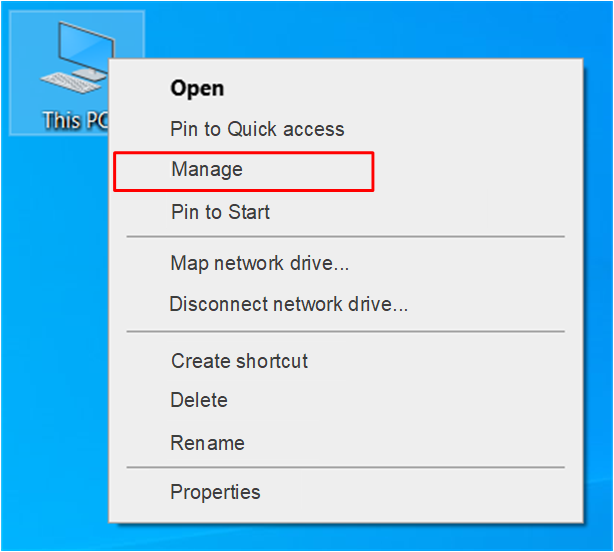
Task: Click the separator line above Properties
Action: click(x=345, y=467)
